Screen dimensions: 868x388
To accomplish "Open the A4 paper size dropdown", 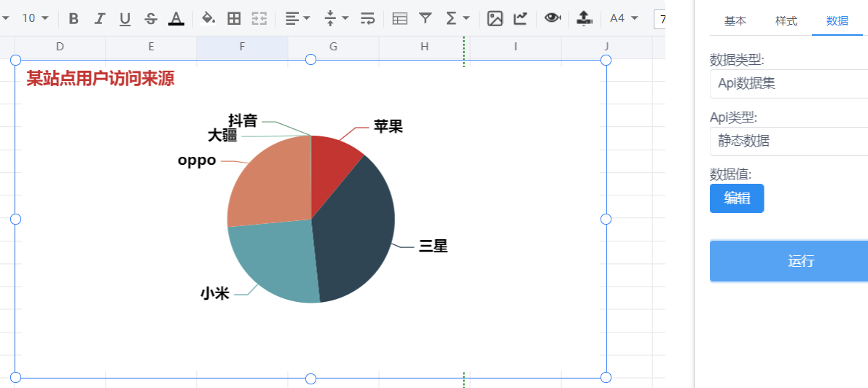I will click(623, 19).
